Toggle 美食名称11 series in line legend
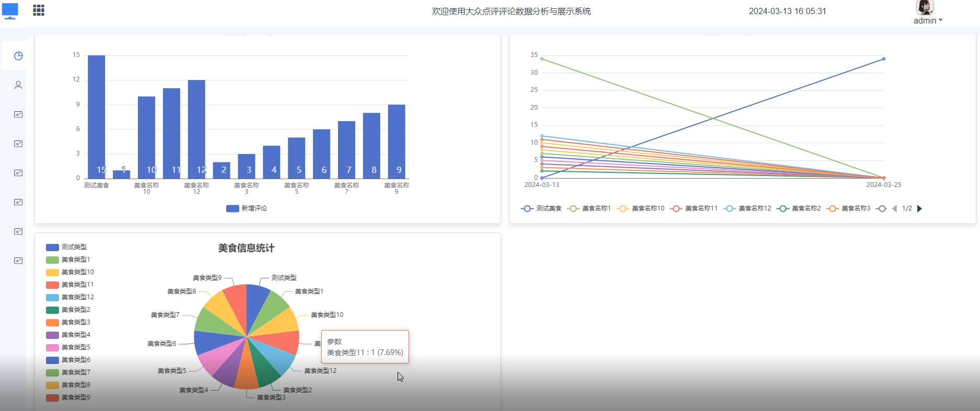 (x=694, y=208)
